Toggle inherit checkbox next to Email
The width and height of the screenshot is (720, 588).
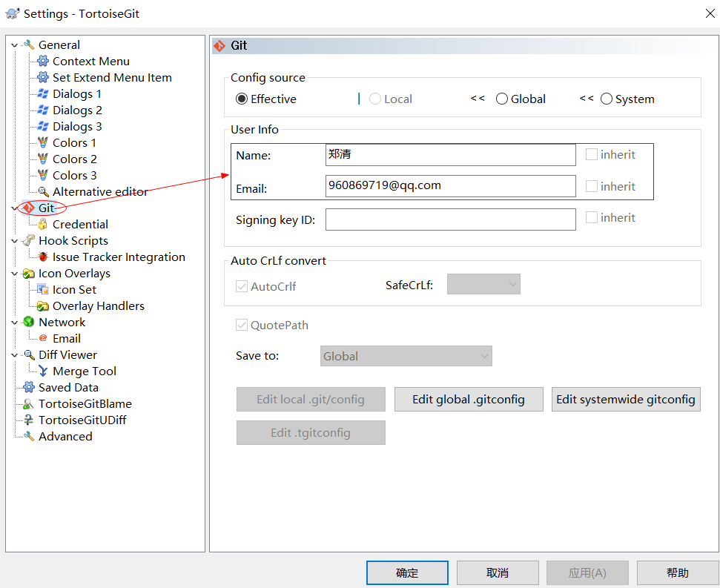coord(592,186)
